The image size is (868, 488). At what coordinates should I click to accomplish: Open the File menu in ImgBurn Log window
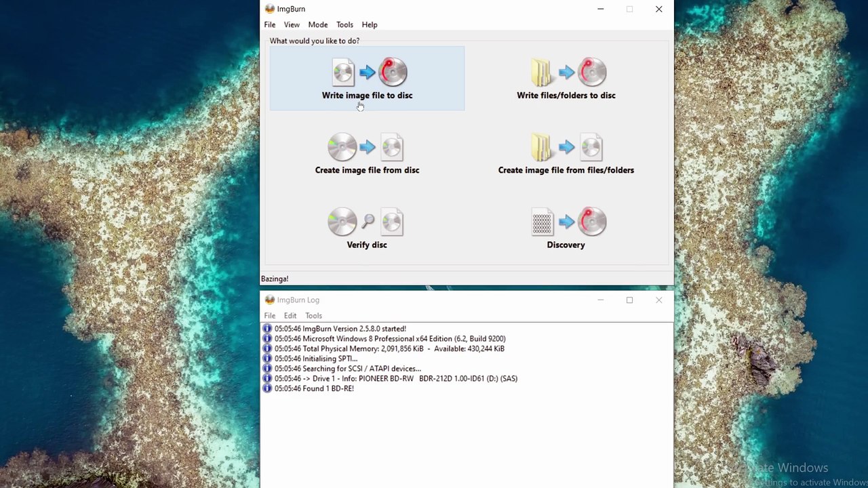[x=270, y=316]
